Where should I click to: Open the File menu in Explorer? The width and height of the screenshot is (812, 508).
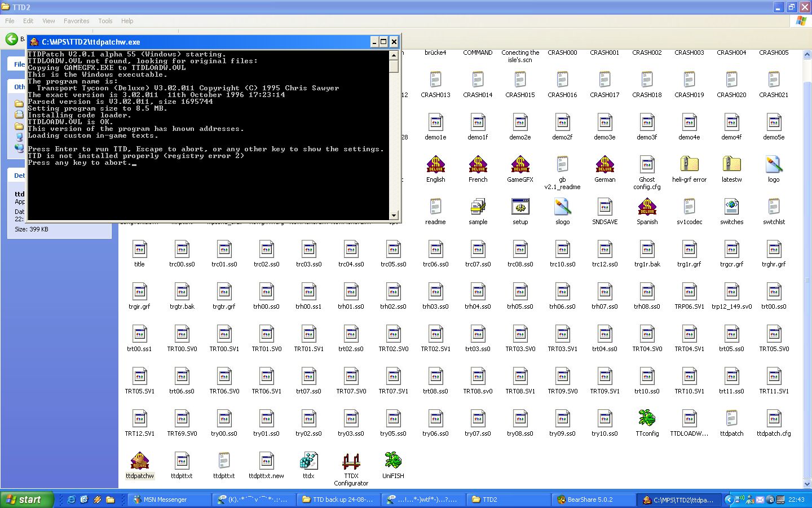click(10, 21)
